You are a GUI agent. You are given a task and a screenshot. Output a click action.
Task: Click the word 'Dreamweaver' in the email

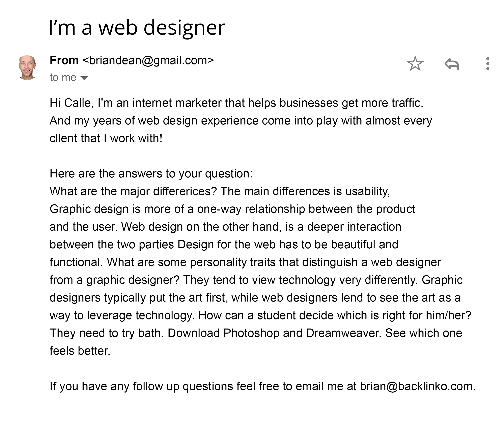click(343, 333)
